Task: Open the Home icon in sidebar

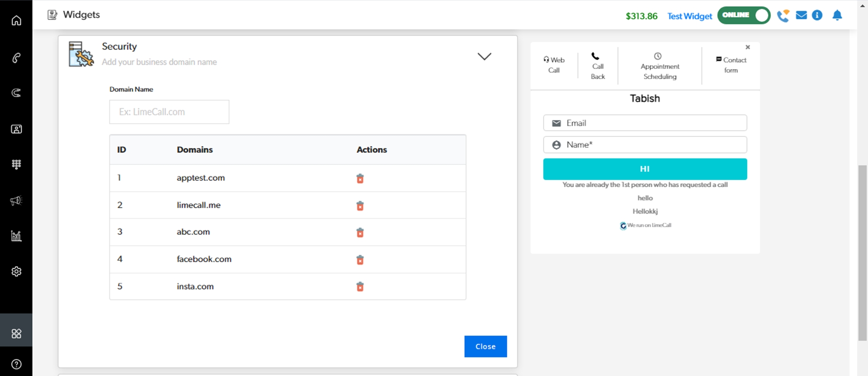Action: [16, 20]
